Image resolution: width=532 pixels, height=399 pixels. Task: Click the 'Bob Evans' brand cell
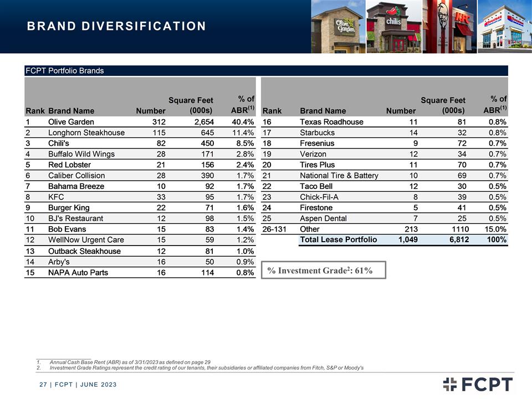[67, 229]
